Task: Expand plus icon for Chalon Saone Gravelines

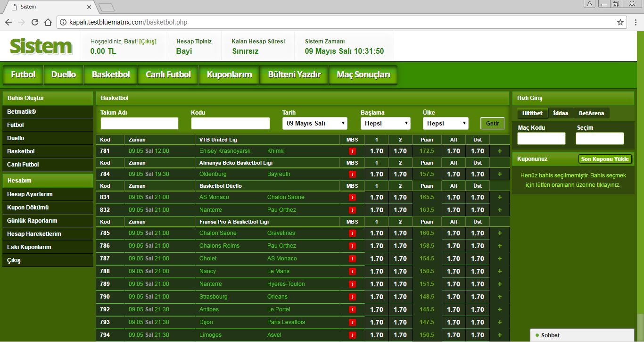Action: (500, 233)
